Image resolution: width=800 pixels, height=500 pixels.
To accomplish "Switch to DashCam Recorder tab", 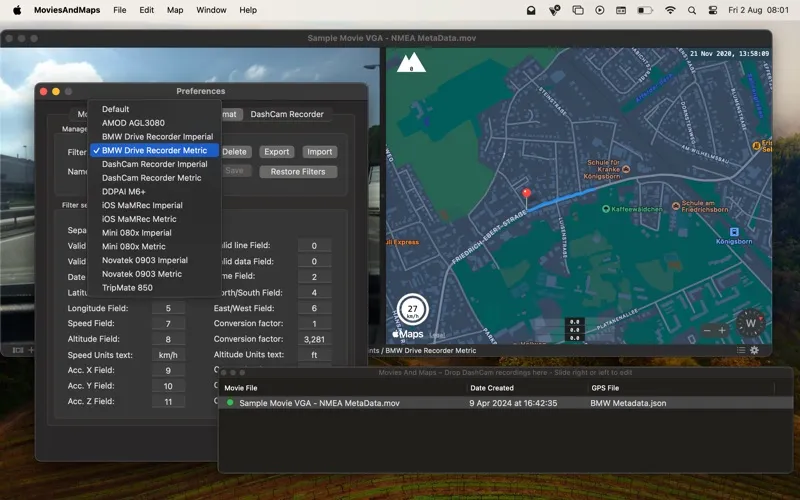I will click(x=287, y=114).
